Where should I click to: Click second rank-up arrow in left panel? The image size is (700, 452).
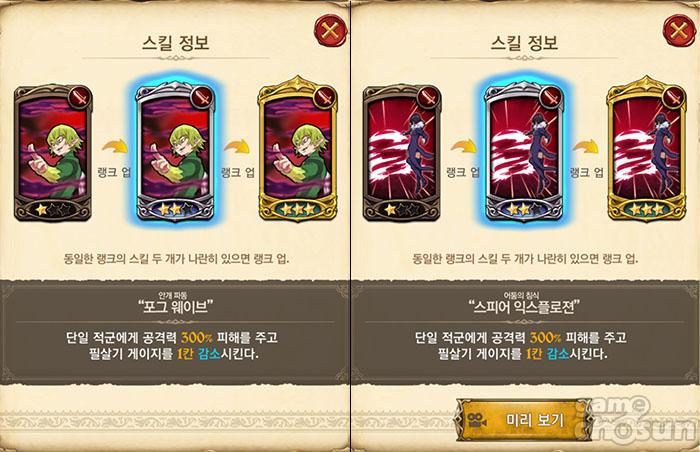coord(237,147)
